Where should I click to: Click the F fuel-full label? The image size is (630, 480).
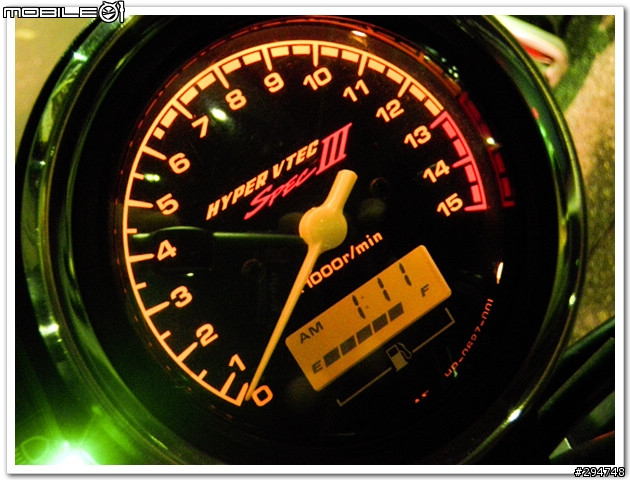coord(425,290)
